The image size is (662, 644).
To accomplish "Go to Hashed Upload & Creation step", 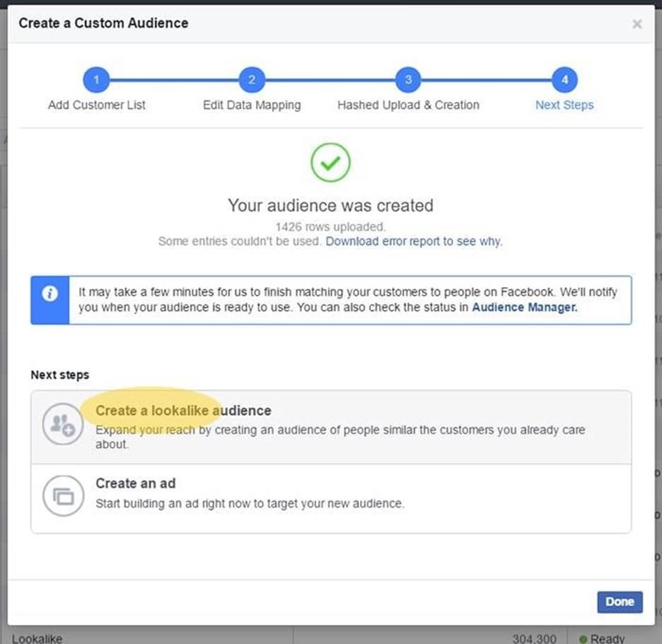I will tap(408, 105).
